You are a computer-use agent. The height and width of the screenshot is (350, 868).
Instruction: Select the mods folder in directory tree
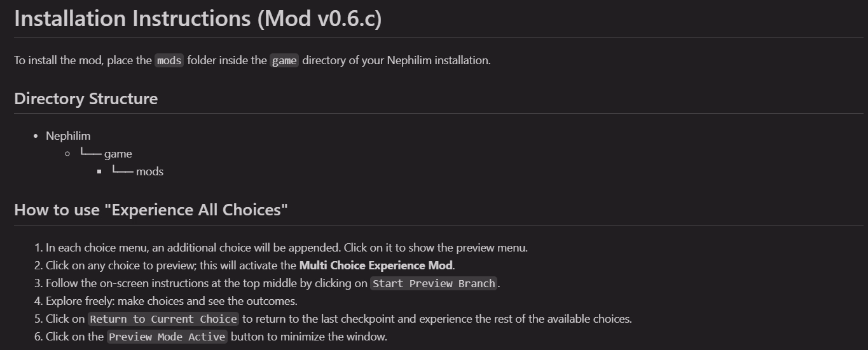[149, 172]
